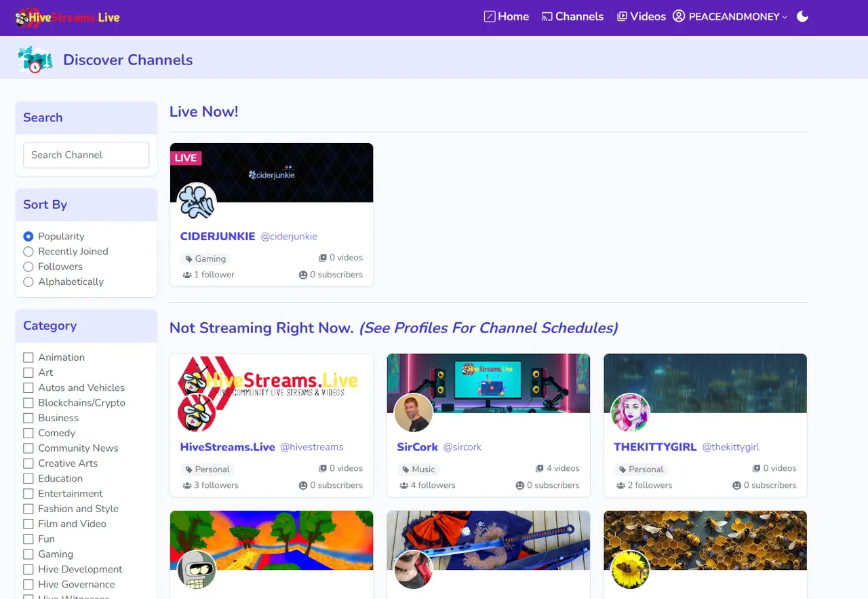Viewport: 868px width, 599px height.
Task: Open the THEKITTYGIRL channel link
Action: click(x=655, y=447)
